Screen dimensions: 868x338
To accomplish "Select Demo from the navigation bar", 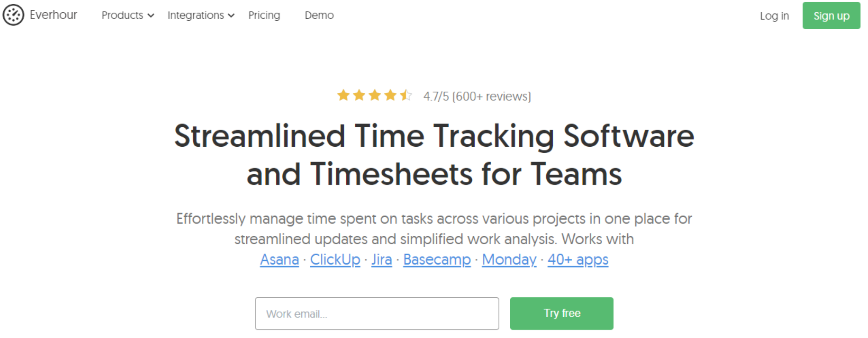I will 319,16.
